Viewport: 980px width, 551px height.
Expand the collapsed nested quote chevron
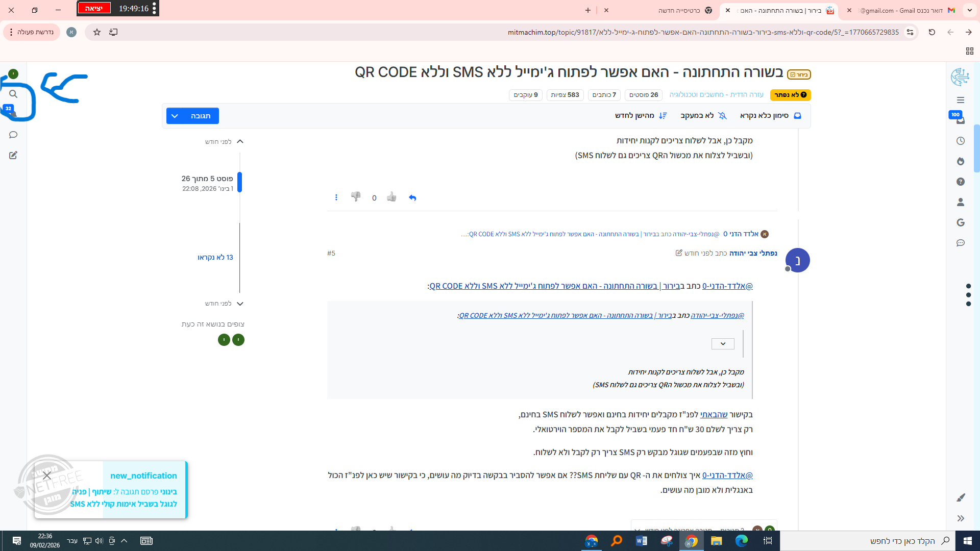[723, 344]
